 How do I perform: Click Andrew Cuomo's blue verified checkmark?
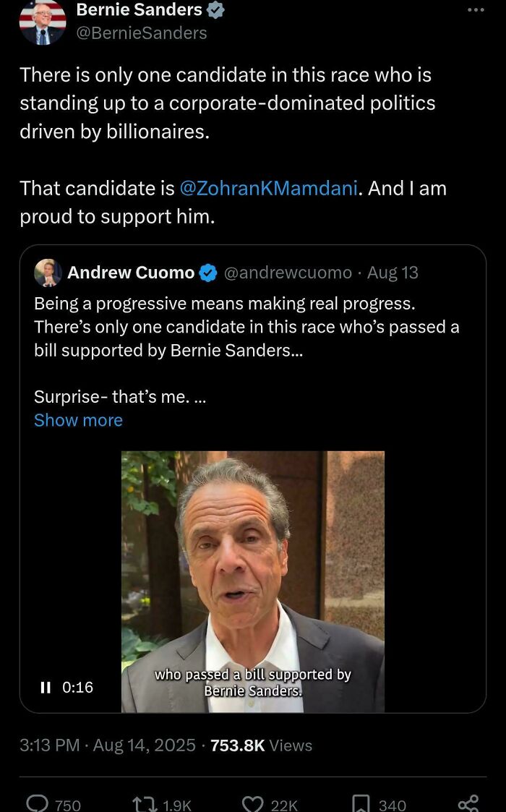208,273
